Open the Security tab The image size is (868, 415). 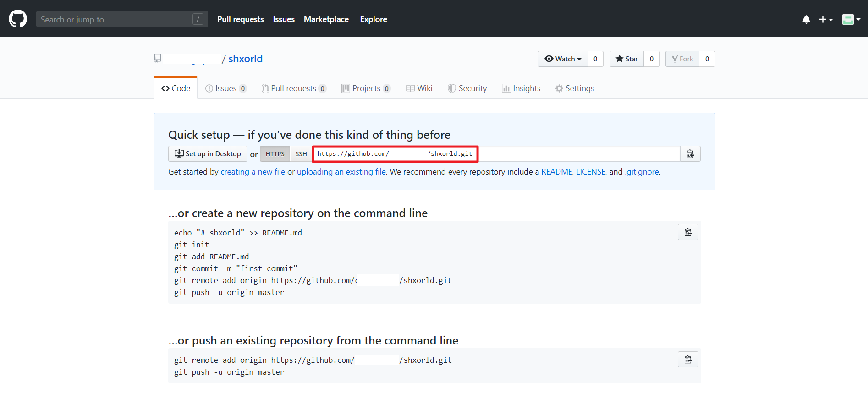pyautogui.click(x=467, y=88)
